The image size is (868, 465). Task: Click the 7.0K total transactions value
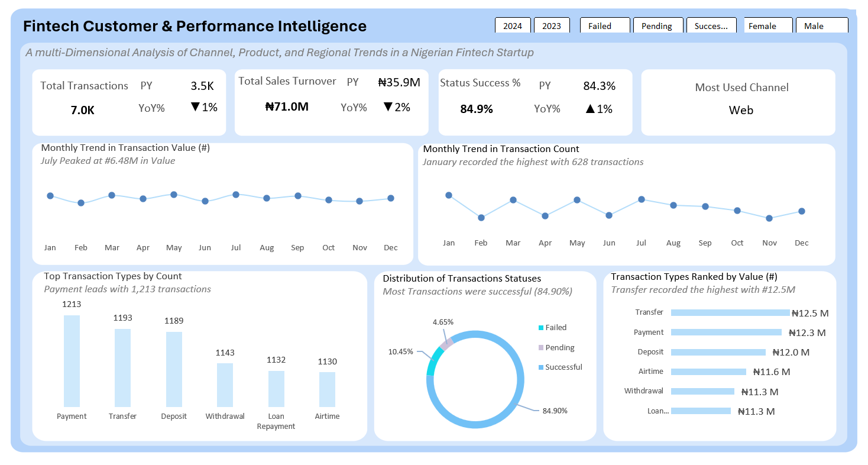[x=83, y=110]
